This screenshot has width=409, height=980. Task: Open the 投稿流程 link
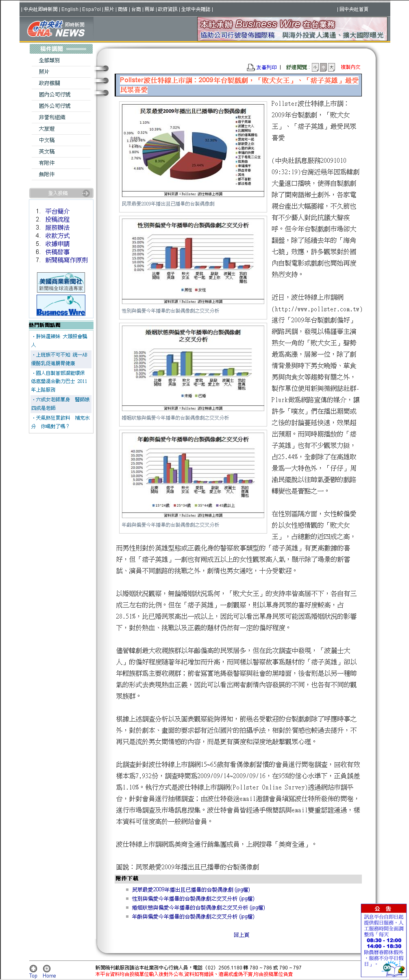pyautogui.click(x=57, y=219)
